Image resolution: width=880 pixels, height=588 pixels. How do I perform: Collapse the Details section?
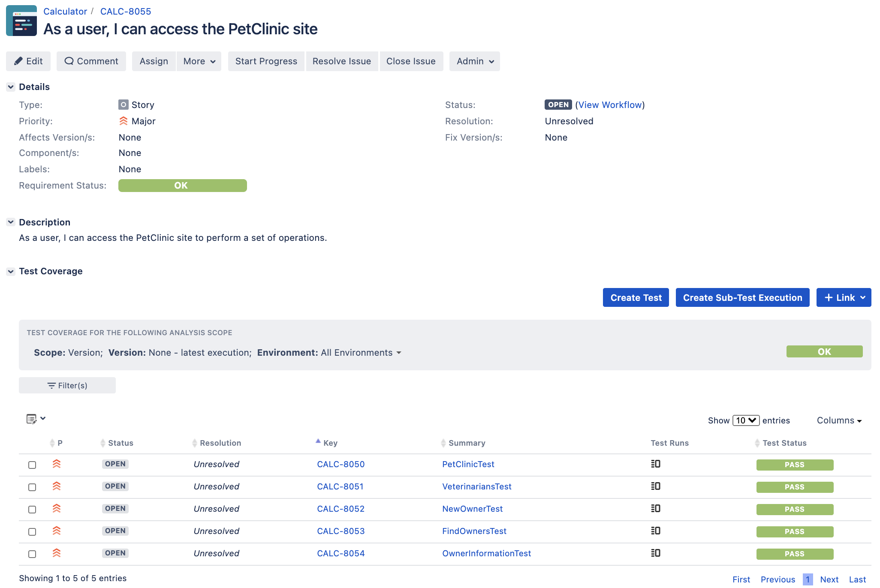(x=11, y=87)
